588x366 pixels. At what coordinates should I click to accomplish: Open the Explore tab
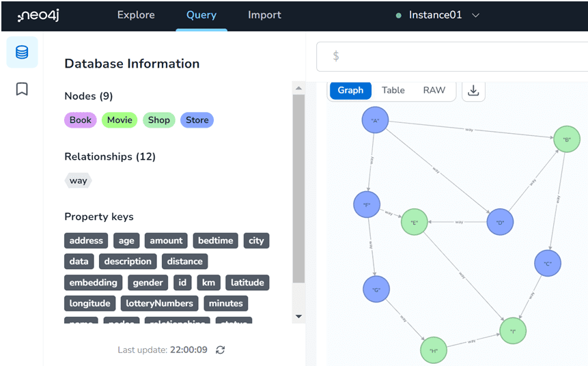(136, 15)
